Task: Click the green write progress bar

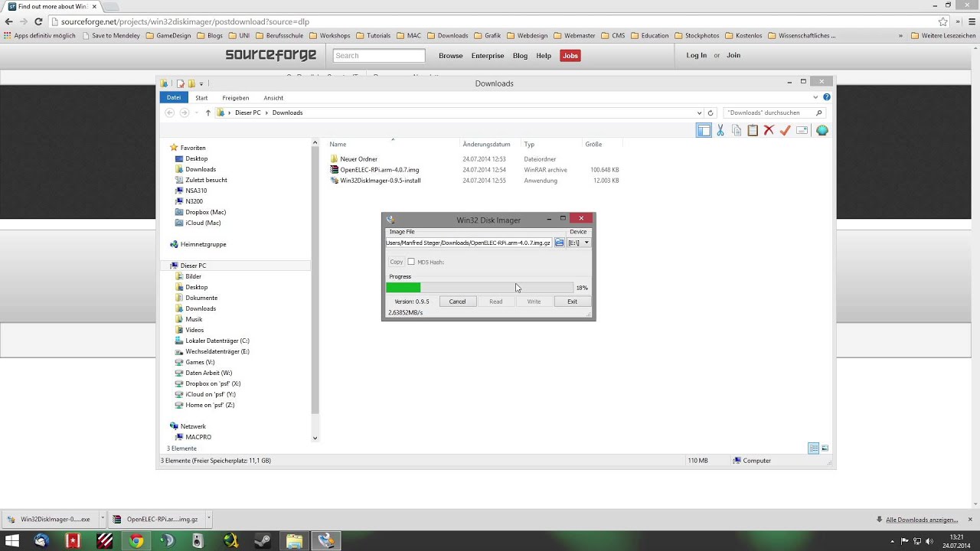Action: click(x=479, y=288)
